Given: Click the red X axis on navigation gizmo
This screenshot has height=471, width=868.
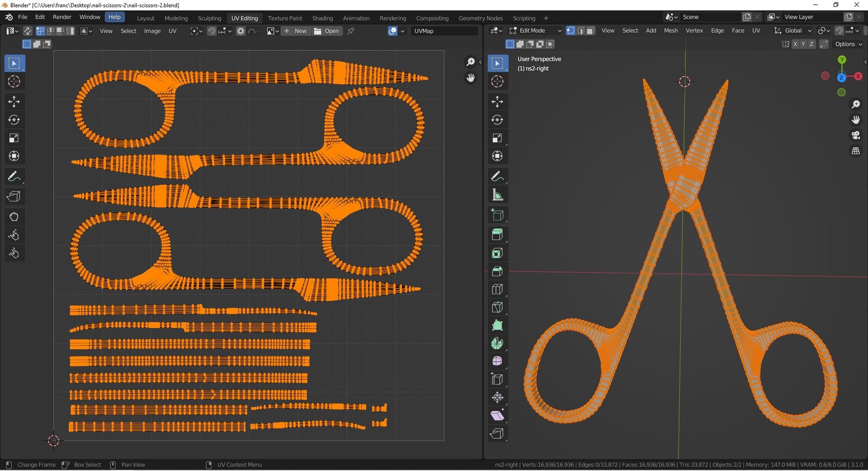Looking at the screenshot, I should click(858, 76).
